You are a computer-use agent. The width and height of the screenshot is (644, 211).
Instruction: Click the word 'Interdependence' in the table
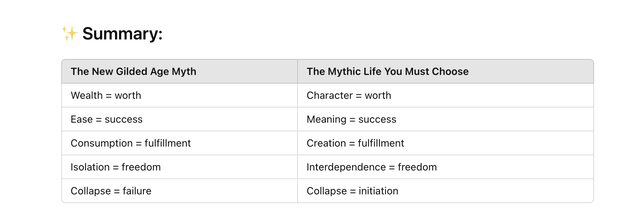pyautogui.click(x=346, y=167)
